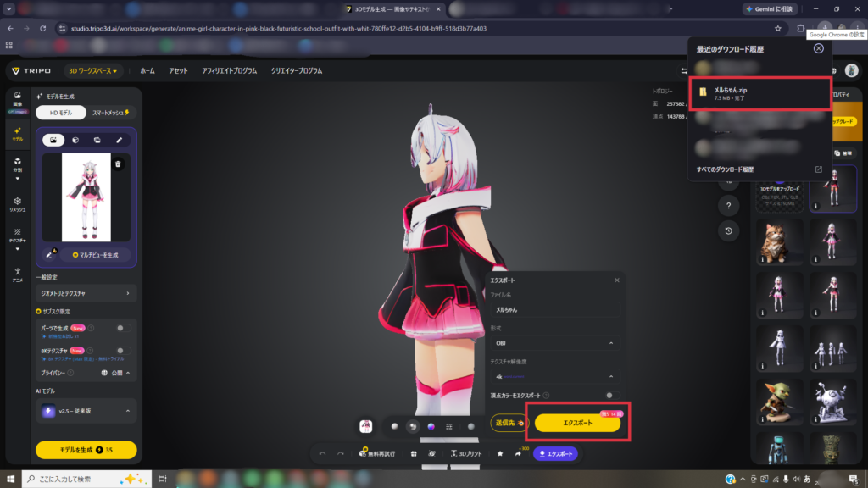Click the yellow エクスポート button in export dialog
The height and width of the screenshot is (488, 868).
click(x=577, y=423)
